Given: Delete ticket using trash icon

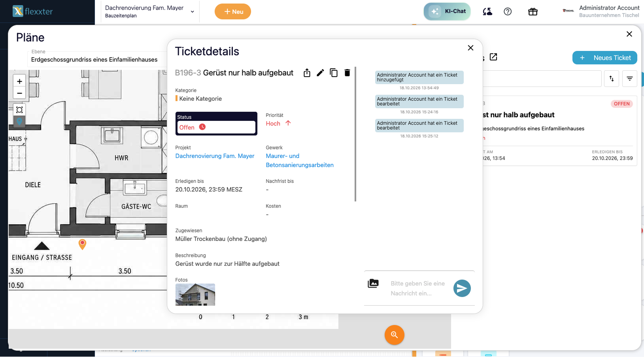Looking at the screenshot, I should (x=347, y=73).
